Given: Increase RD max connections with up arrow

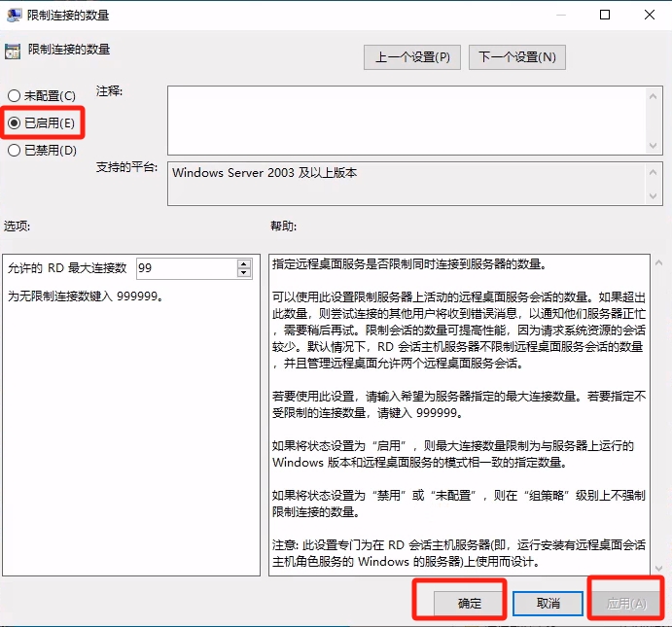Looking at the screenshot, I should click(243, 262).
